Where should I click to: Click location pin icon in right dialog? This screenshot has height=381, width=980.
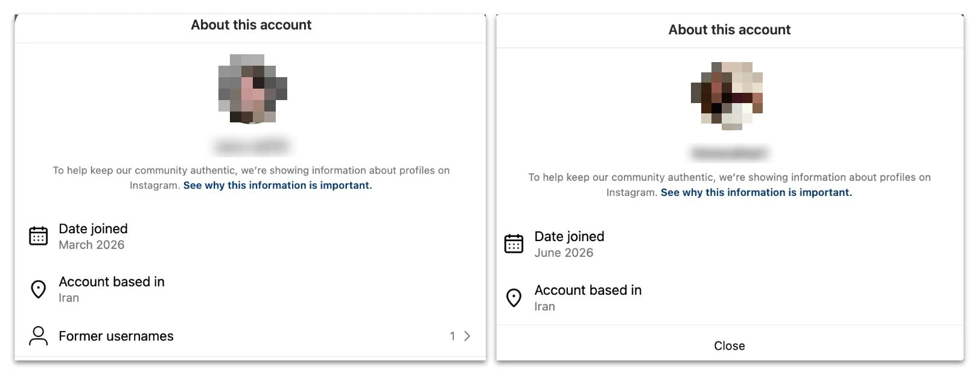coord(514,298)
